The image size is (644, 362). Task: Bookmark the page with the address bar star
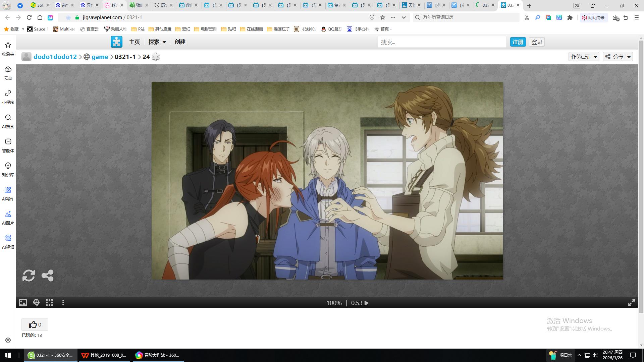pyautogui.click(x=383, y=17)
